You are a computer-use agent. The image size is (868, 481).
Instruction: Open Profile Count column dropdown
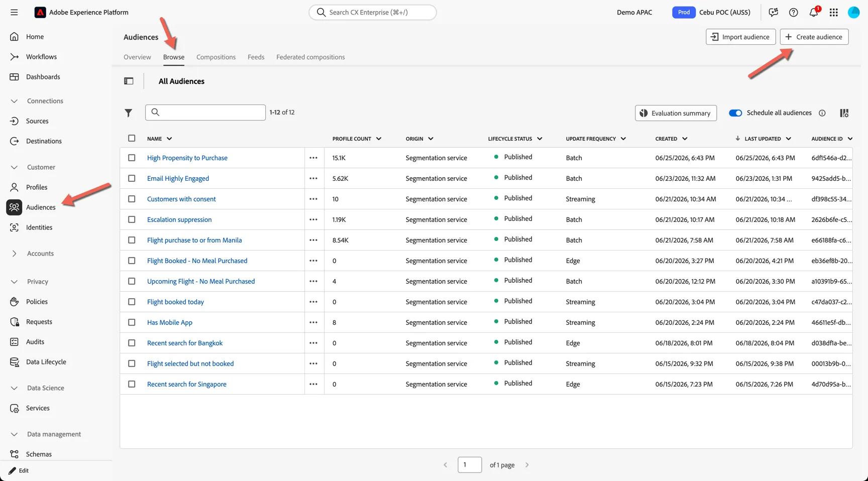(379, 139)
